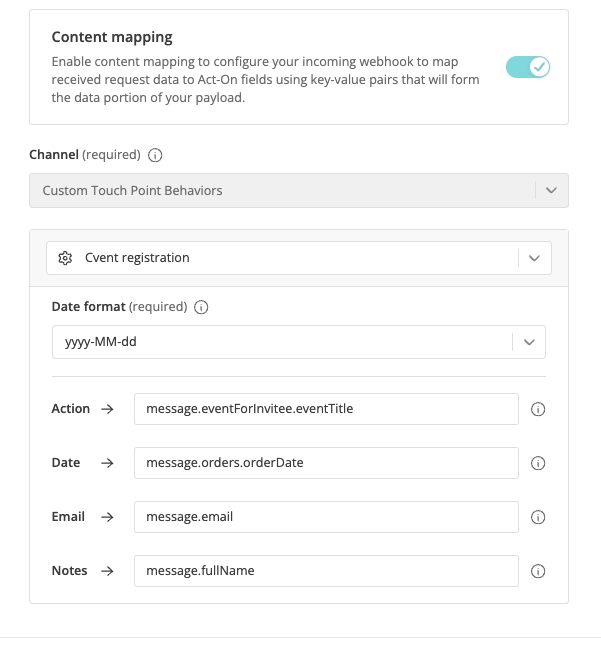Click info icon for the Notes field
The image size is (601, 652).
538,571
